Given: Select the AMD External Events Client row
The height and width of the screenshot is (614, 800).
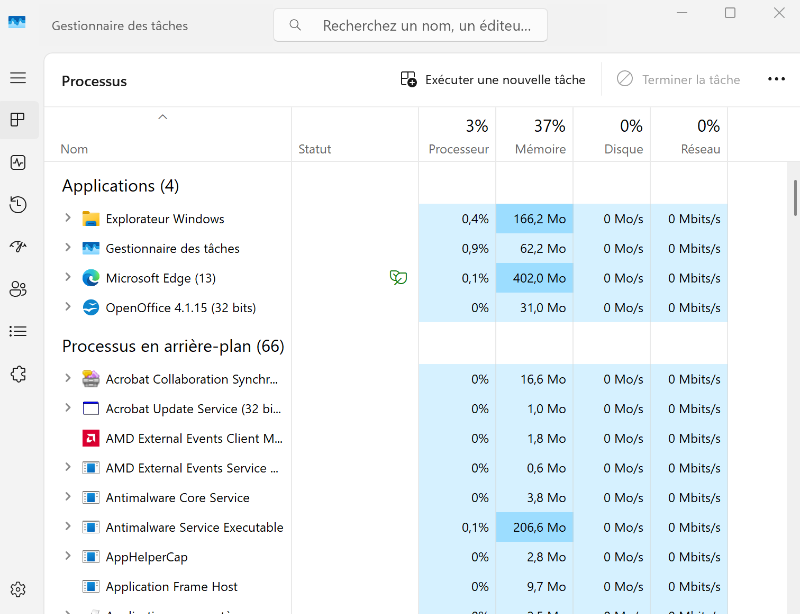Looking at the screenshot, I should (386, 438).
